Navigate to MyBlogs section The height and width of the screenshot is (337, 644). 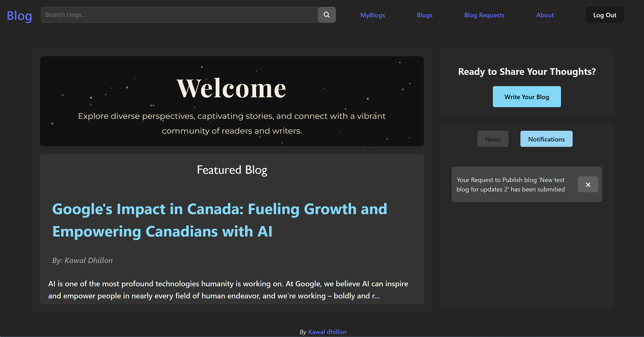click(372, 15)
